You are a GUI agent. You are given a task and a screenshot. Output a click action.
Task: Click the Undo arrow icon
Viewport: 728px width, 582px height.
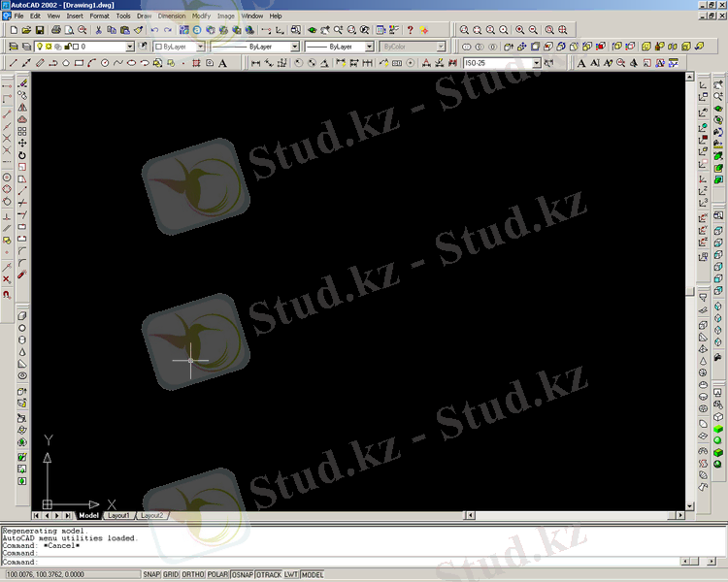pyautogui.click(x=154, y=30)
